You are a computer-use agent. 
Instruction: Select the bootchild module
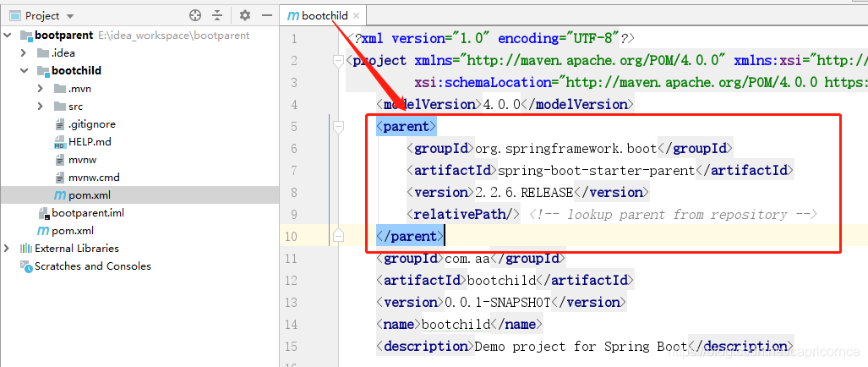[76, 71]
